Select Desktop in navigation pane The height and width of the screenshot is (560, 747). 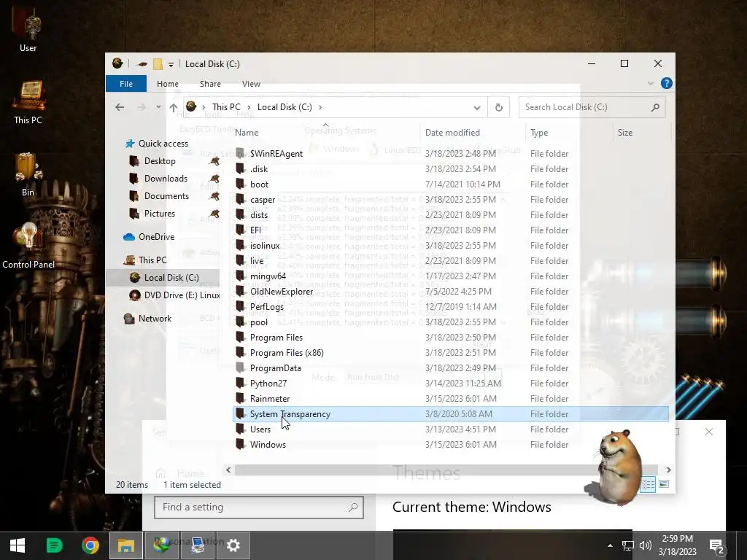click(160, 161)
